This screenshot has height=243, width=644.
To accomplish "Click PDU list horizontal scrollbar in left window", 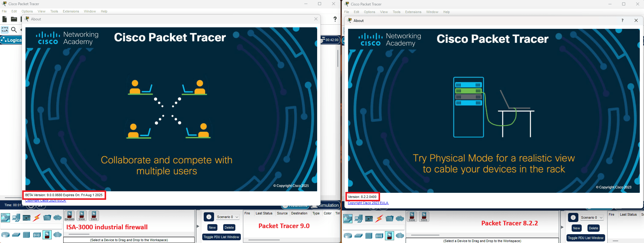I will pos(264,240).
